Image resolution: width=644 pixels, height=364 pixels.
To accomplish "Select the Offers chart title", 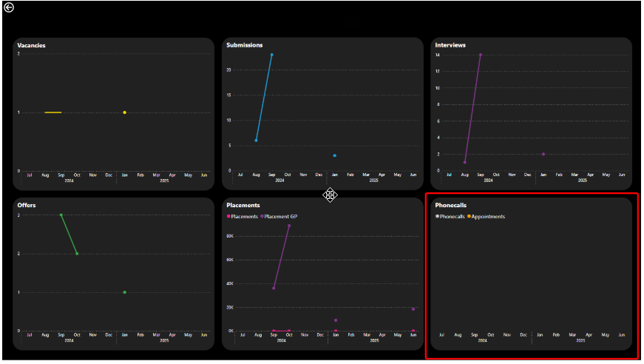I will pyautogui.click(x=27, y=205).
